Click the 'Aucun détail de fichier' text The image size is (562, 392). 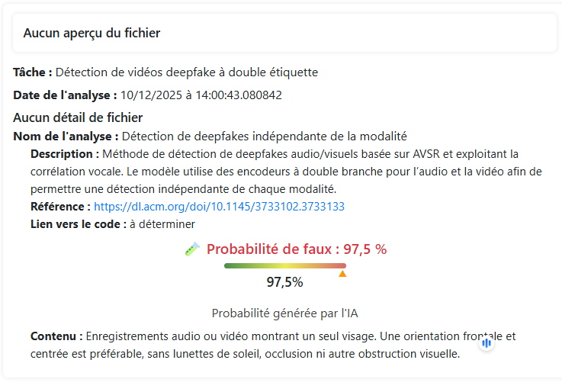[x=78, y=117]
